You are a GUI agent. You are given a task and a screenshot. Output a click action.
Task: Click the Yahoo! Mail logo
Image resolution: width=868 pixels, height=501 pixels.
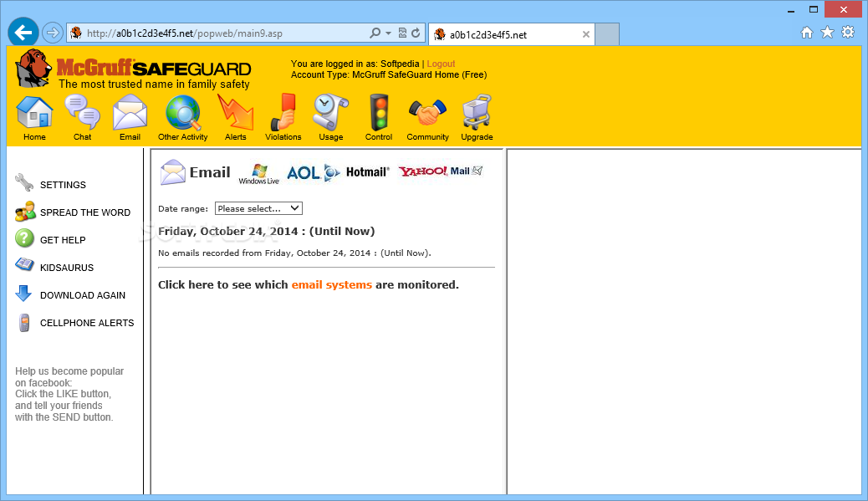(441, 171)
